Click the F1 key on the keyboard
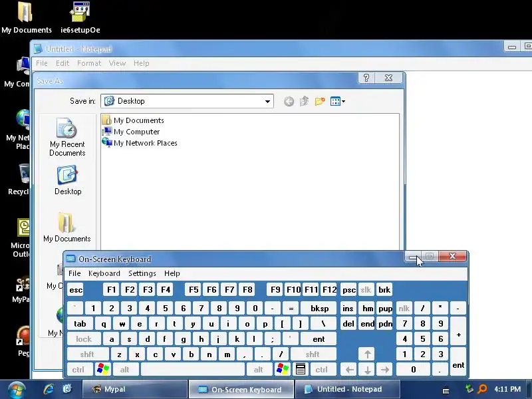 point(111,290)
